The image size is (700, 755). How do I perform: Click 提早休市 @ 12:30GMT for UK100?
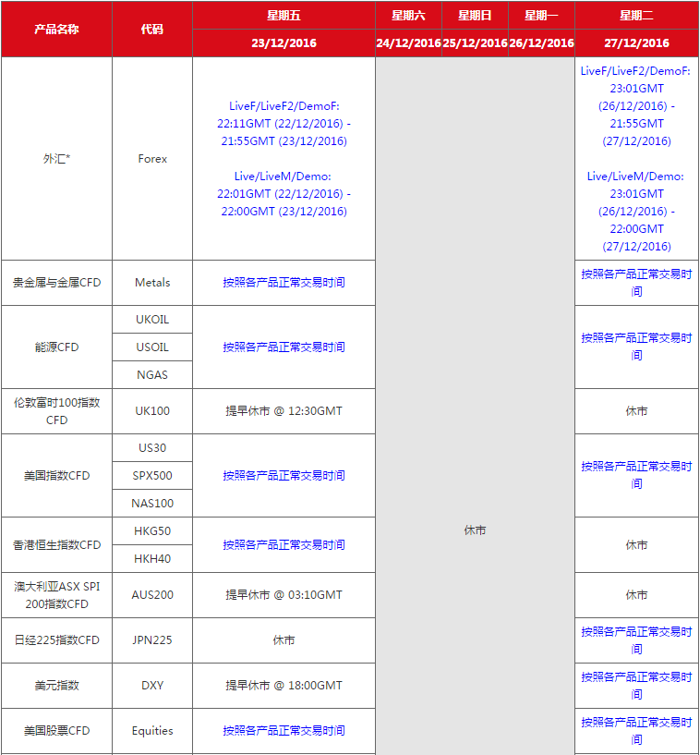tap(284, 411)
